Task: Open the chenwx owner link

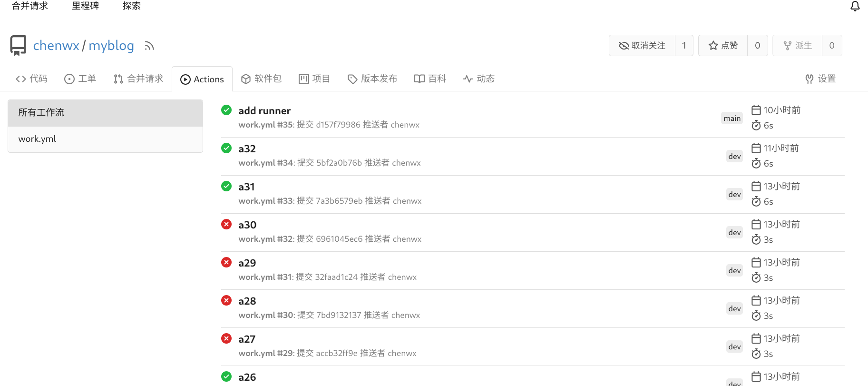Action: coord(56,46)
